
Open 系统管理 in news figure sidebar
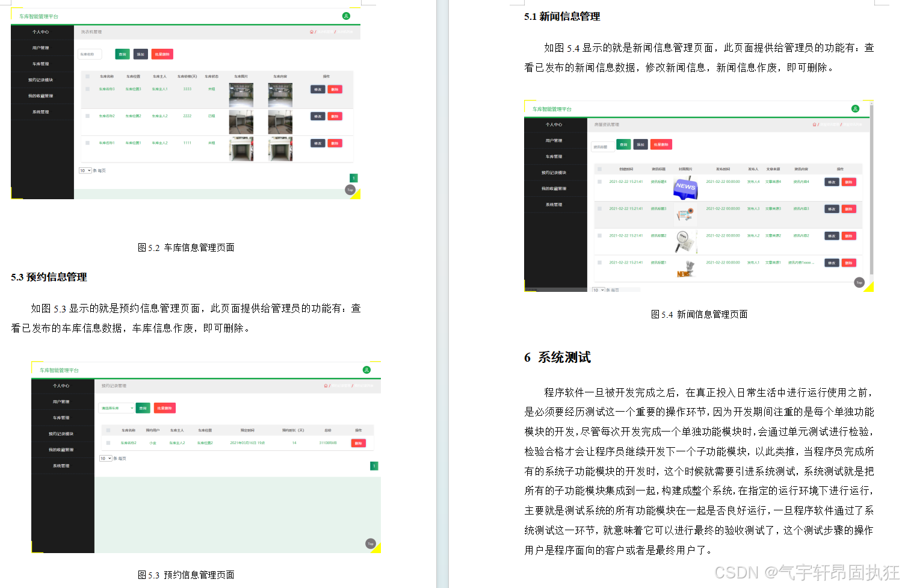(x=554, y=205)
